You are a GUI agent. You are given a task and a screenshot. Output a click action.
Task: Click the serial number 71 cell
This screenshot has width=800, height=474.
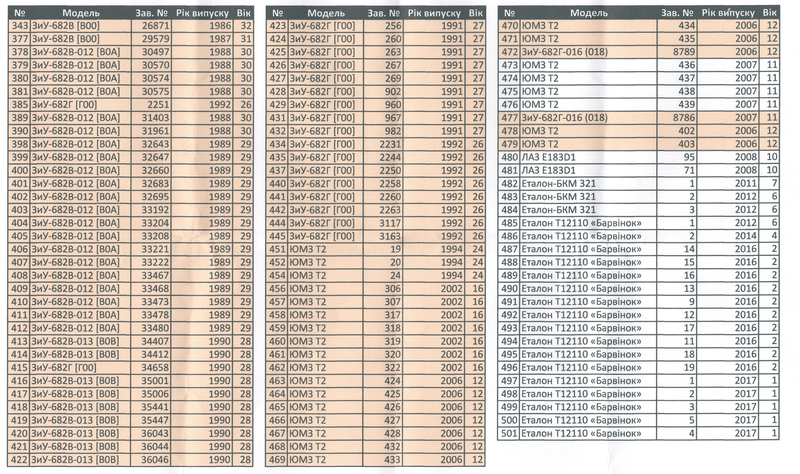(678, 170)
